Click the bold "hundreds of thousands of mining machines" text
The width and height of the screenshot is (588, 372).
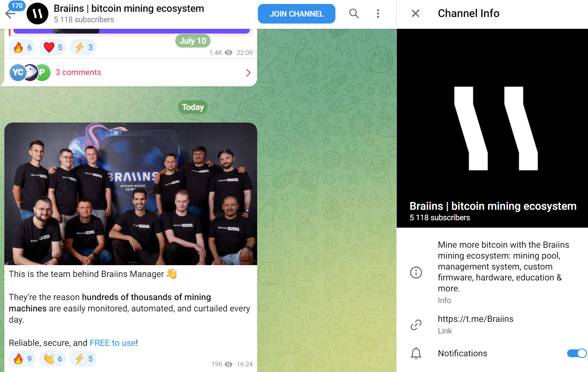click(110, 303)
